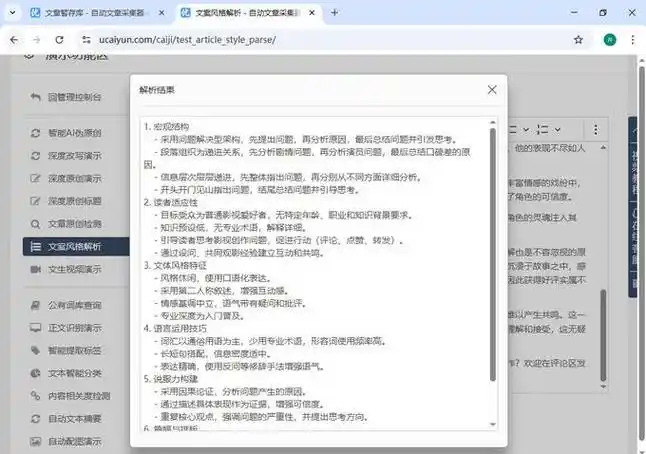Open the tab search dropdown
The image size is (646, 454).
[x=12, y=13]
